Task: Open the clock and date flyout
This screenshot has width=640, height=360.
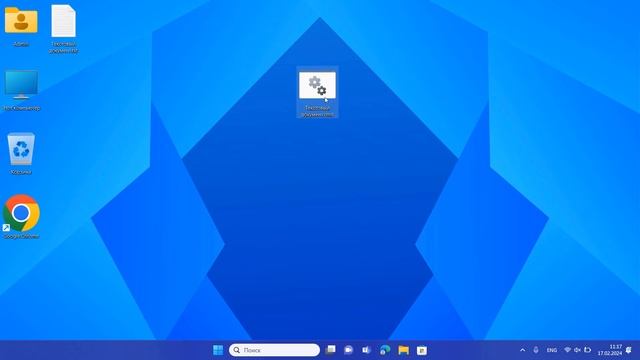Action: click(610, 350)
